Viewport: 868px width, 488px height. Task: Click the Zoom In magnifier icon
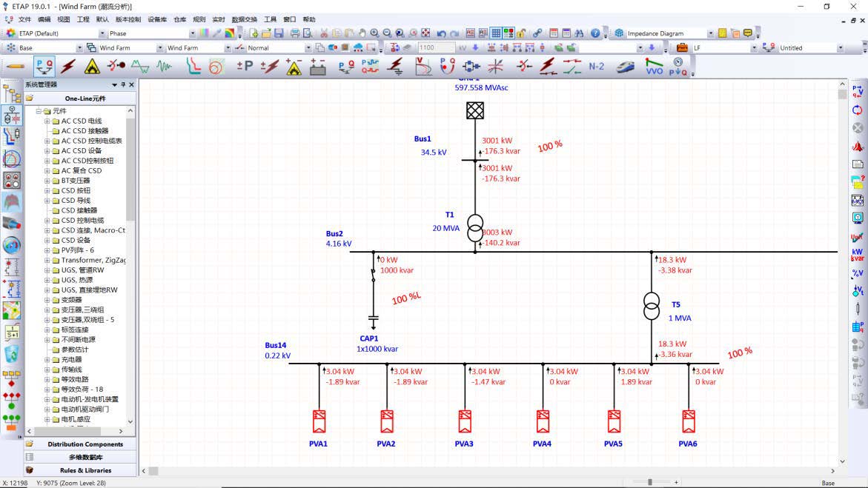click(x=375, y=33)
